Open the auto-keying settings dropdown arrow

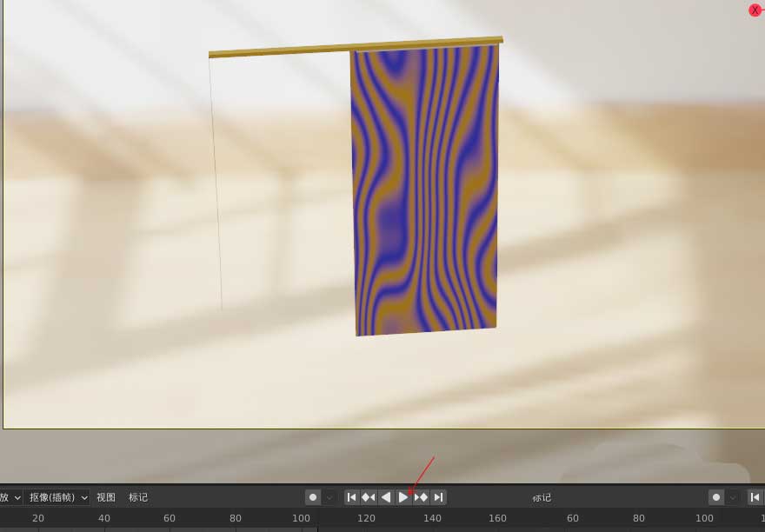328,496
